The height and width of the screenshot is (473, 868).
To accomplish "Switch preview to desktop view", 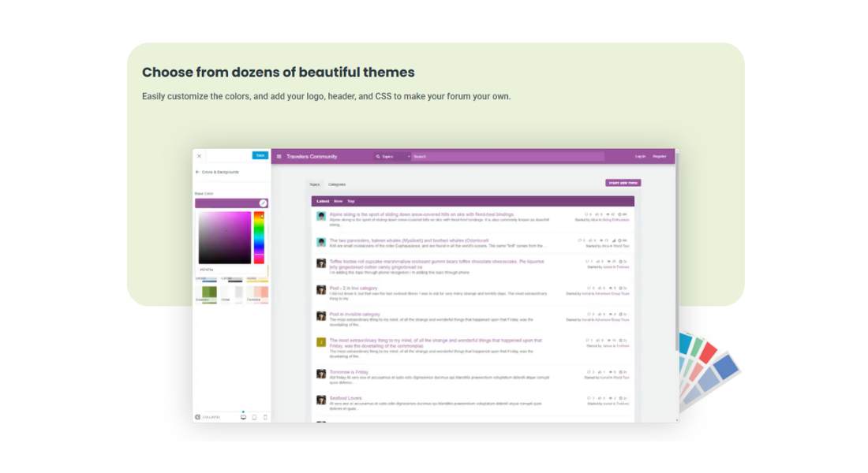I will coord(243,415).
